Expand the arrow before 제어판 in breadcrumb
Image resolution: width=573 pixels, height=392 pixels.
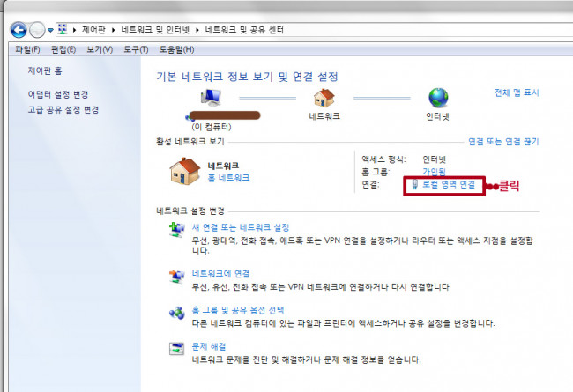(75, 30)
